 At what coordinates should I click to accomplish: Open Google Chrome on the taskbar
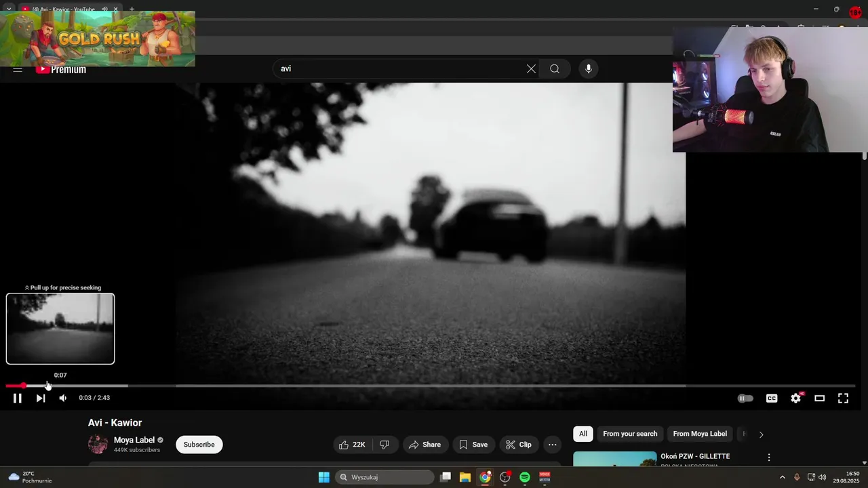(485, 477)
